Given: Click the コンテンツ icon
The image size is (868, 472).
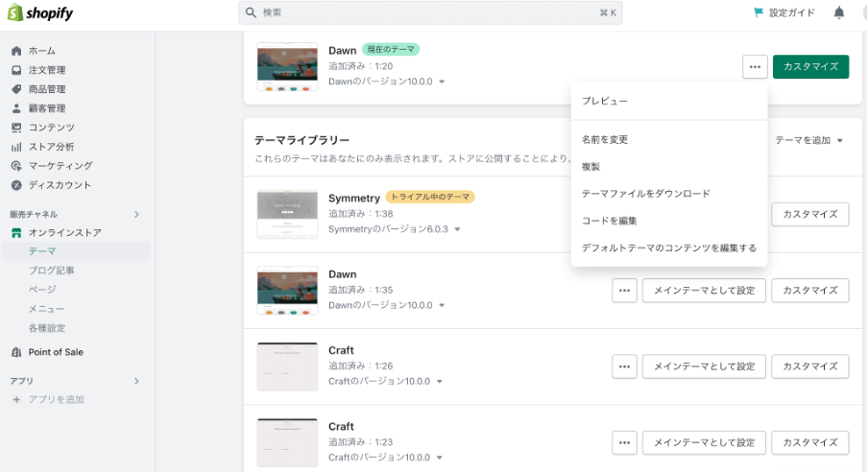Looking at the screenshot, I should pyautogui.click(x=16, y=128).
